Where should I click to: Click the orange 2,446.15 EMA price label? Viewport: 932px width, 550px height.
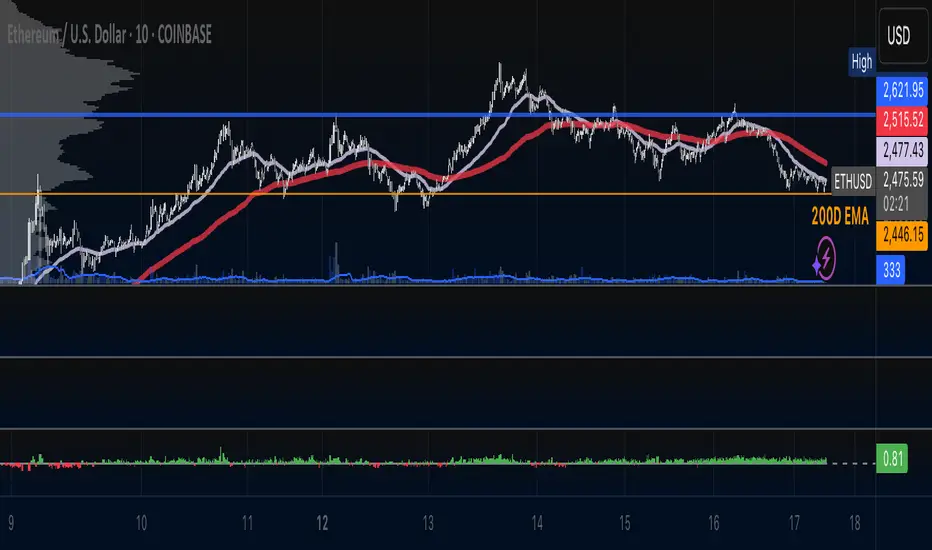(902, 234)
